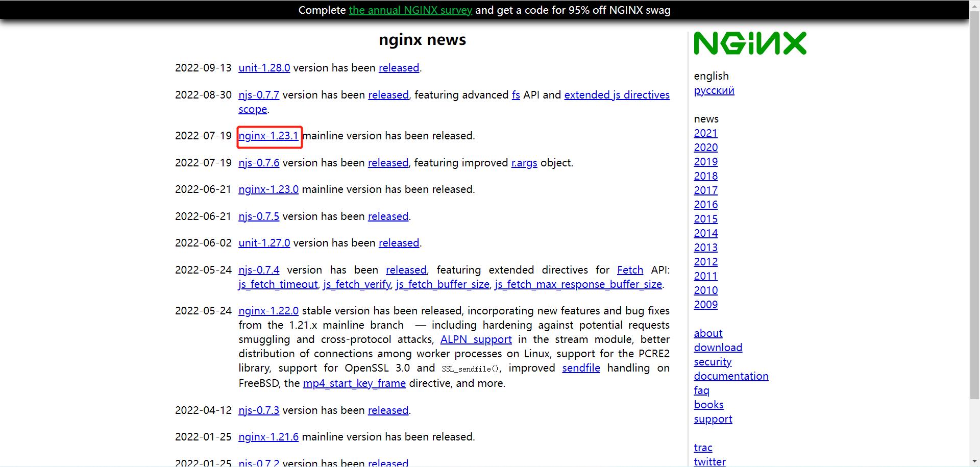Open the js_fetch_verify link
Screen dimensions: 980x467
click(x=357, y=284)
